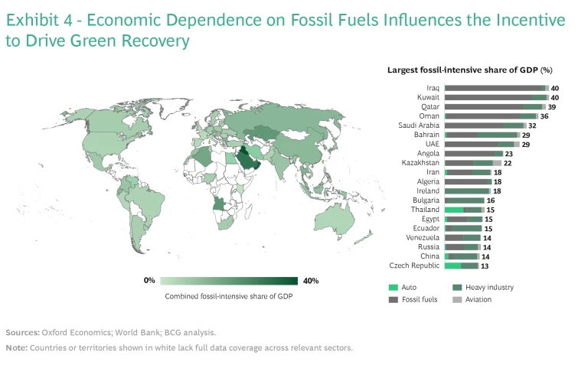
Task: Click the Sources line text
Action: [x=111, y=333]
